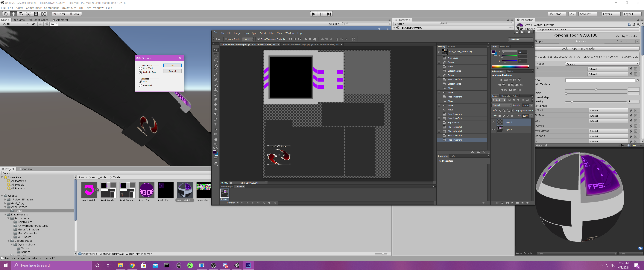
Task: Click the foreground color swatch in toolbar
Action: tap(215, 152)
